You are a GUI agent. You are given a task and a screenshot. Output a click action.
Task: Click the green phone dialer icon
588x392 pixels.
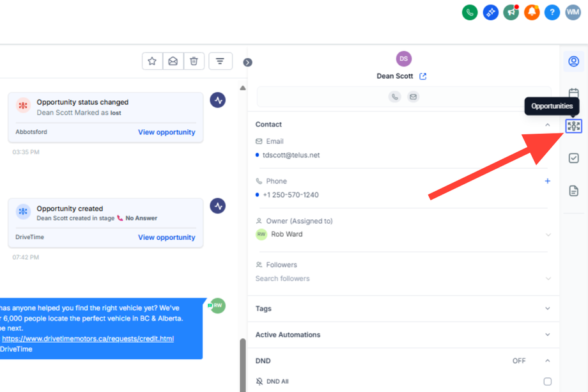coord(470,12)
